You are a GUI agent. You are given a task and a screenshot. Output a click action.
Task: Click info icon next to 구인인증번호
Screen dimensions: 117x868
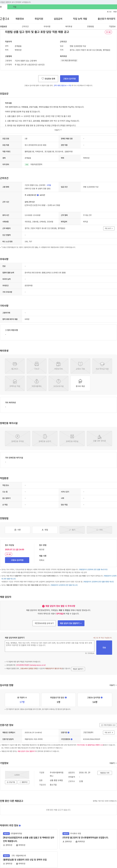(72, 739)
